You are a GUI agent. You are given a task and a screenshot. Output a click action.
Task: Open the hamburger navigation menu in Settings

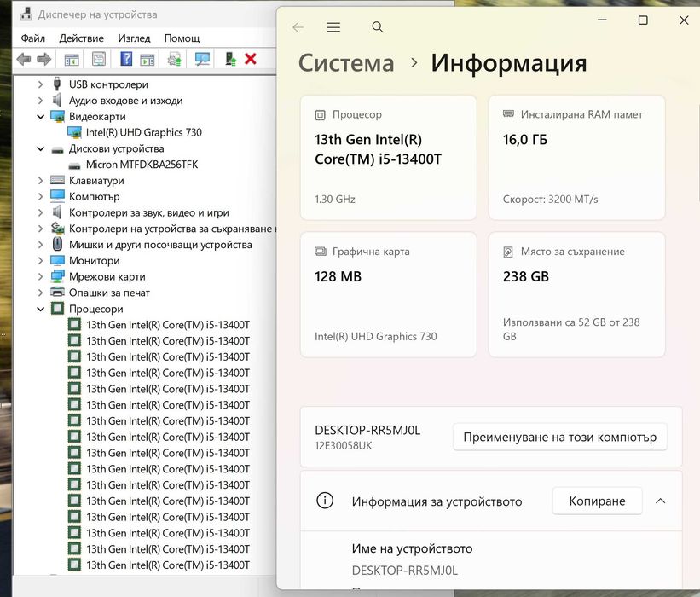[333, 27]
